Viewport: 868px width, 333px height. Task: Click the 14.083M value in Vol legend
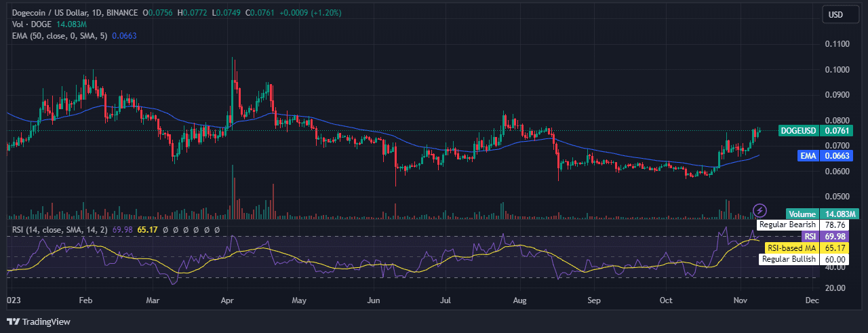pyautogui.click(x=71, y=23)
